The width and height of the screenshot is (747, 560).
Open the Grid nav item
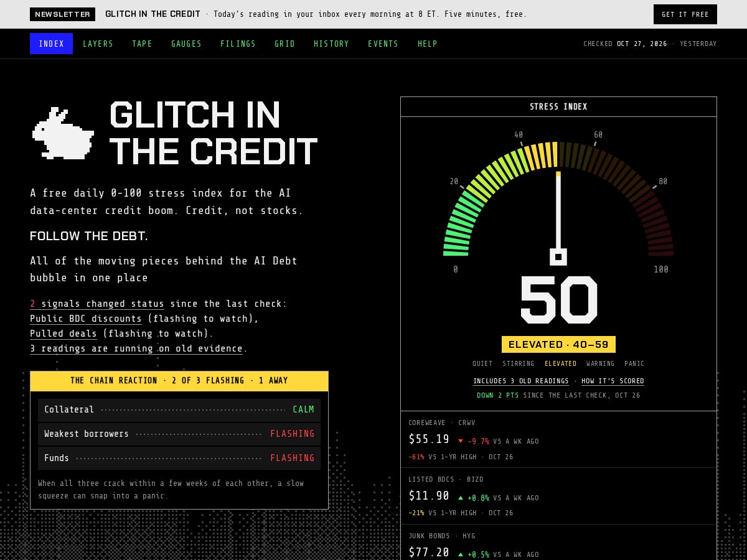pos(284,44)
